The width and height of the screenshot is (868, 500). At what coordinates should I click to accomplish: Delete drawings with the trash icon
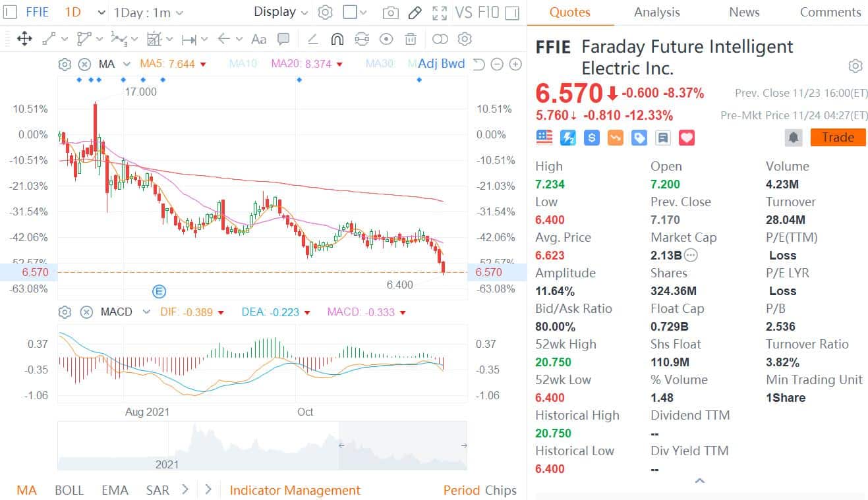411,39
